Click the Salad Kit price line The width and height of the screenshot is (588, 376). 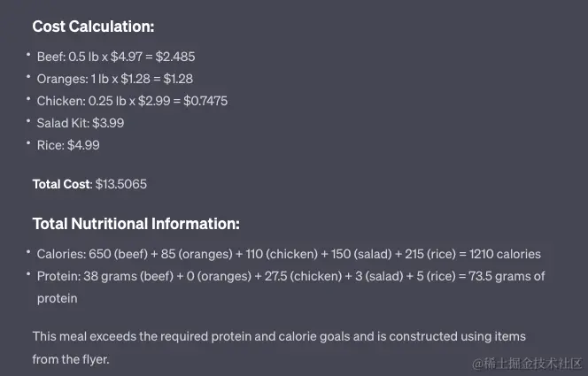[x=81, y=123]
